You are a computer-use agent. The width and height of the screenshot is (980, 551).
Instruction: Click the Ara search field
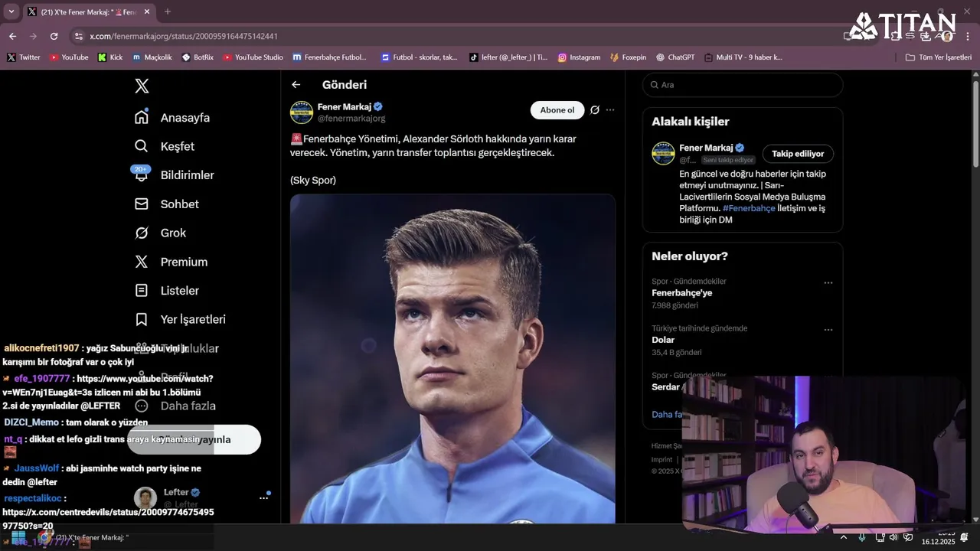coord(743,85)
